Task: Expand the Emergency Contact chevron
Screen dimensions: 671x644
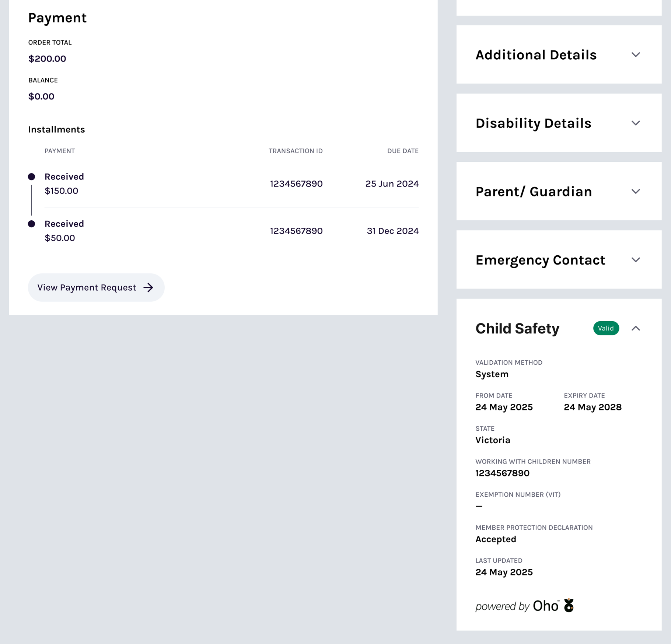Action: click(635, 260)
